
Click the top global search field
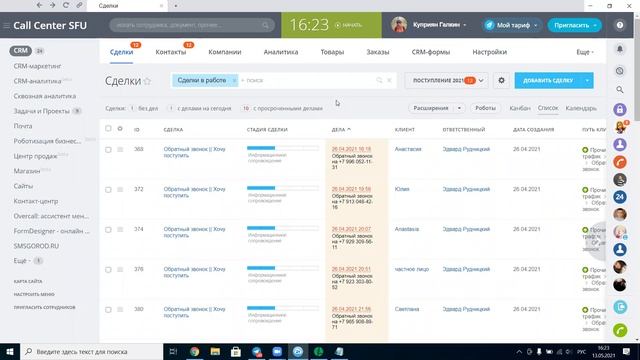192,25
